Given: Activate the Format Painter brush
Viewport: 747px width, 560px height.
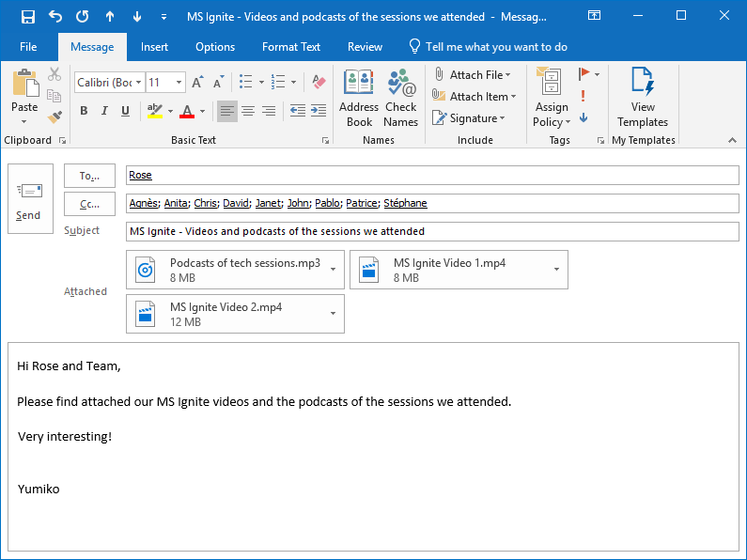Looking at the screenshot, I should click(x=54, y=117).
